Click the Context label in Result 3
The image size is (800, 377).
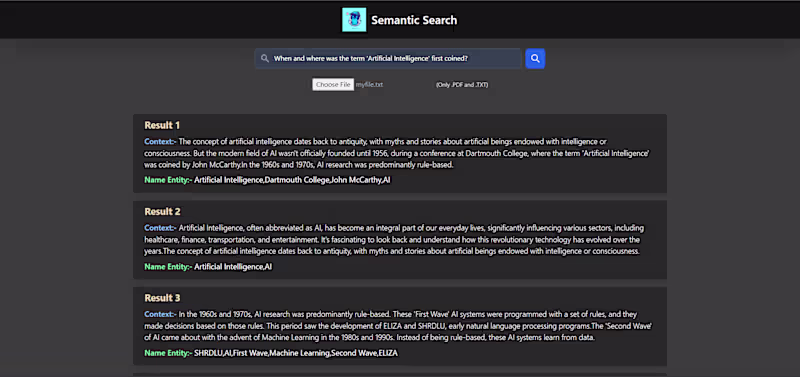pos(160,314)
